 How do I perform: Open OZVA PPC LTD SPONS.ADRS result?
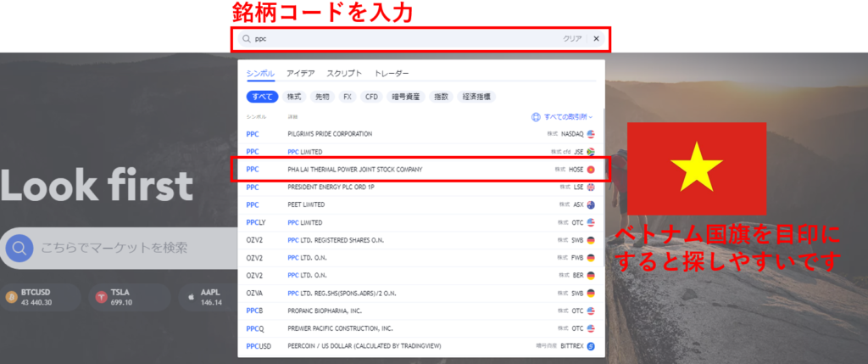[420, 293]
